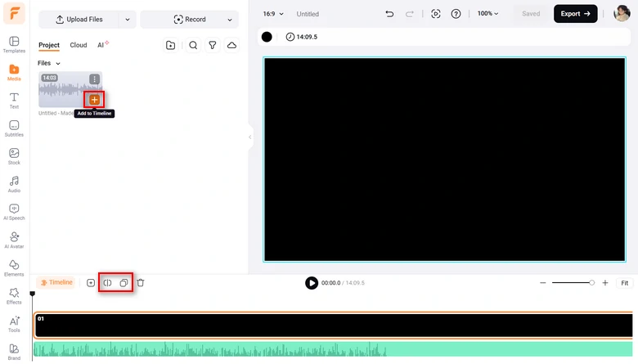Open the Media sidebar panel
This screenshot has height=364, width=638.
click(14, 73)
